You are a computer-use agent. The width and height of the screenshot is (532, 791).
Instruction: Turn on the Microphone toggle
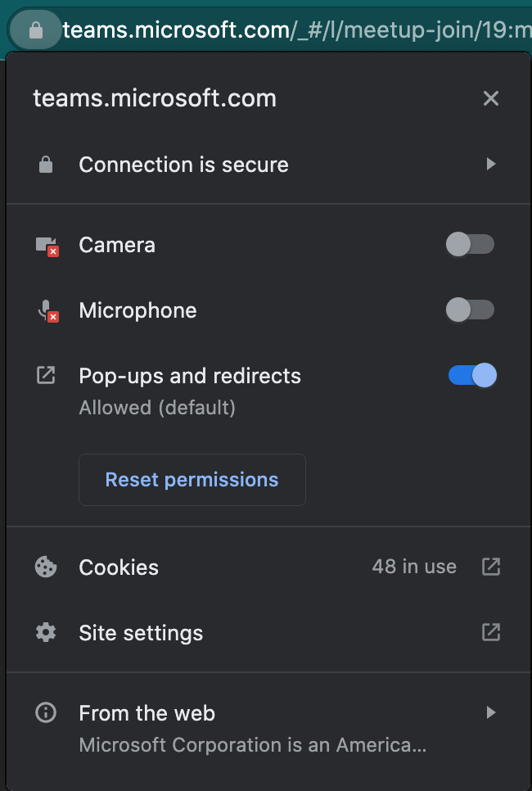coord(471,310)
